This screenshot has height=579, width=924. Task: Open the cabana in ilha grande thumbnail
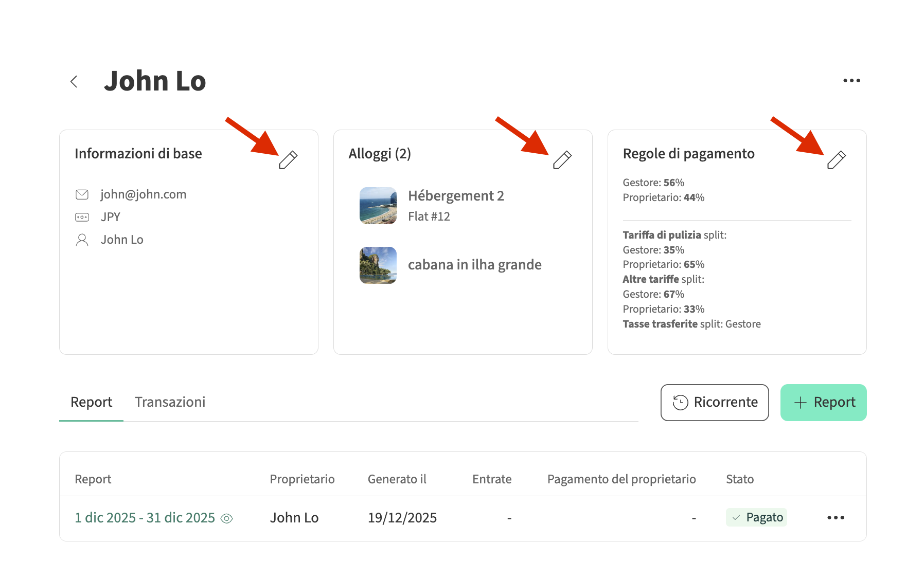[x=378, y=265]
